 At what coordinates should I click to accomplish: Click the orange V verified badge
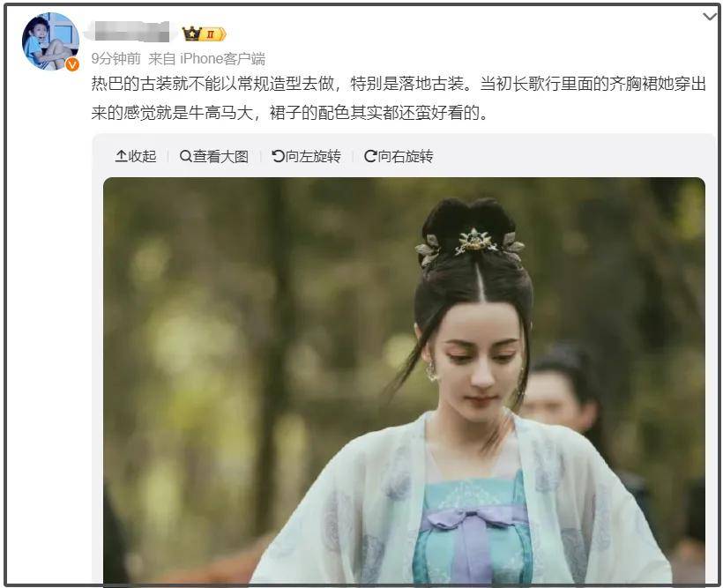pyautogui.click(x=72, y=64)
